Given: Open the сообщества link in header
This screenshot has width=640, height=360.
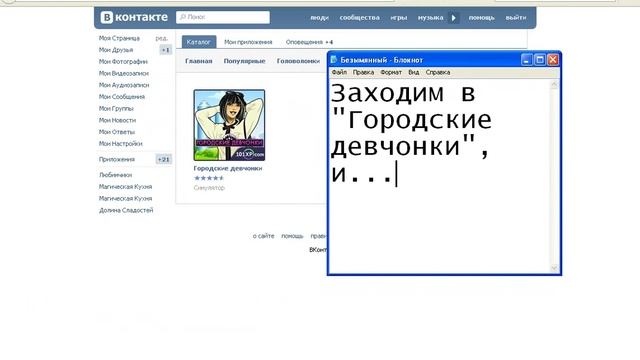Looking at the screenshot, I should (359, 18).
